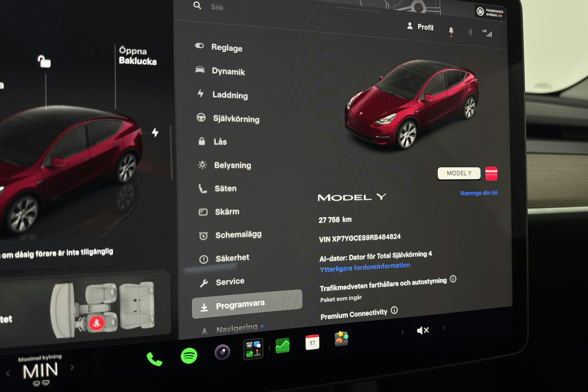Tap the Säkerhet warning icon
The image size is (588, 392).
click(204, 259)
